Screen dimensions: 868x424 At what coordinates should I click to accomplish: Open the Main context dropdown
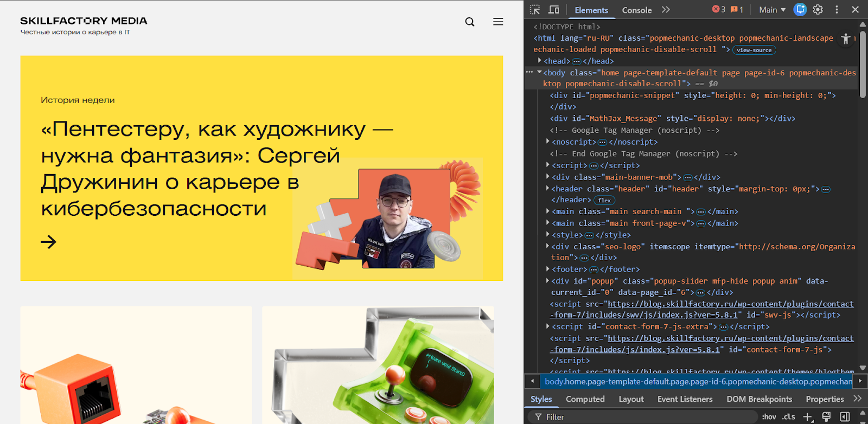[772, 10]
